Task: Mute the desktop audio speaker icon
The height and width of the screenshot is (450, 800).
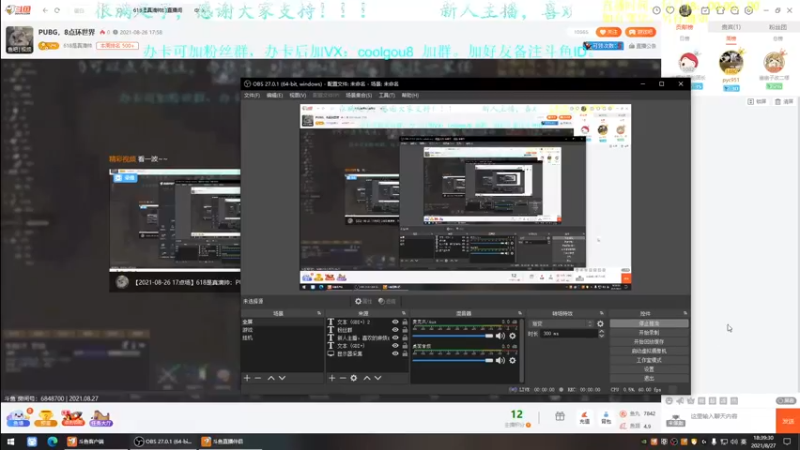Action: [x=501, y=360]
